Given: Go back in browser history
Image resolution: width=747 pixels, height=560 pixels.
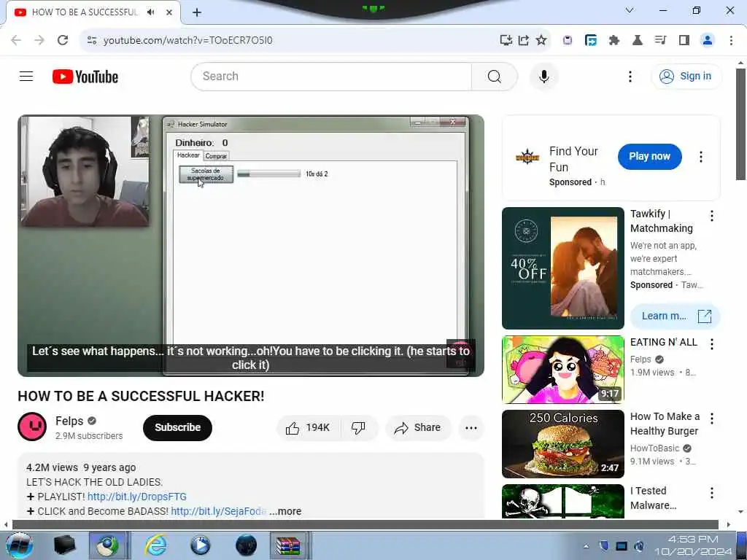Looking at the screenshot, I should 16,40.
